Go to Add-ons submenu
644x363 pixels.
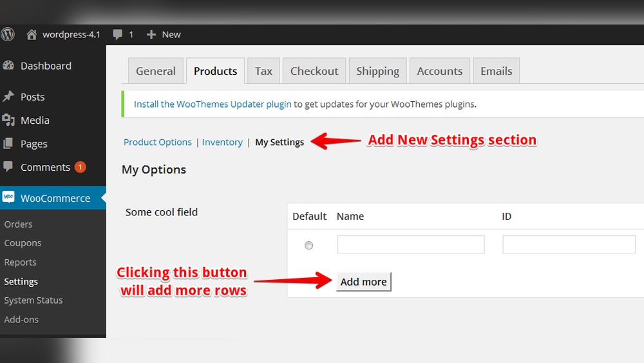[21, 319]
